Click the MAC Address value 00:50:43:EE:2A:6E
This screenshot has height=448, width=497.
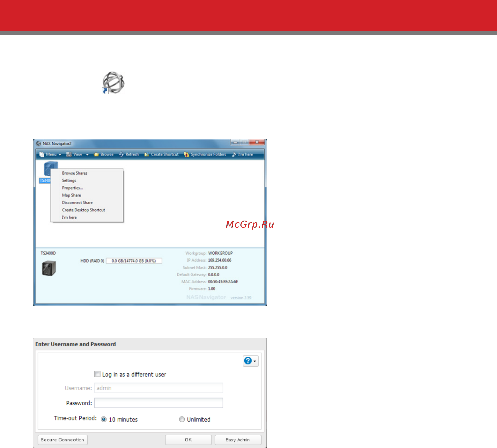(x=223, y=282)
